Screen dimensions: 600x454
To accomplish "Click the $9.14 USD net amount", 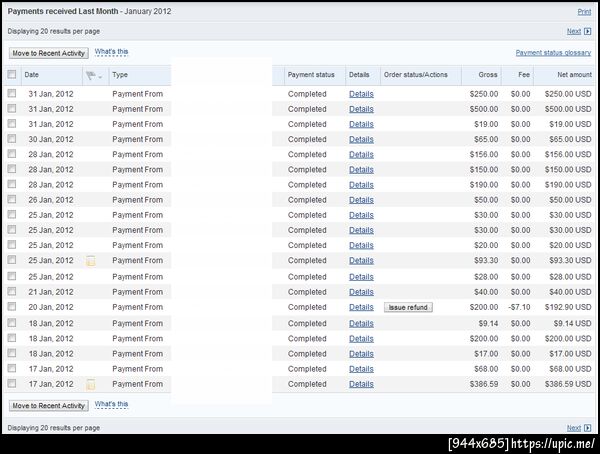I will pyautogui.click(x=572, y=324).
